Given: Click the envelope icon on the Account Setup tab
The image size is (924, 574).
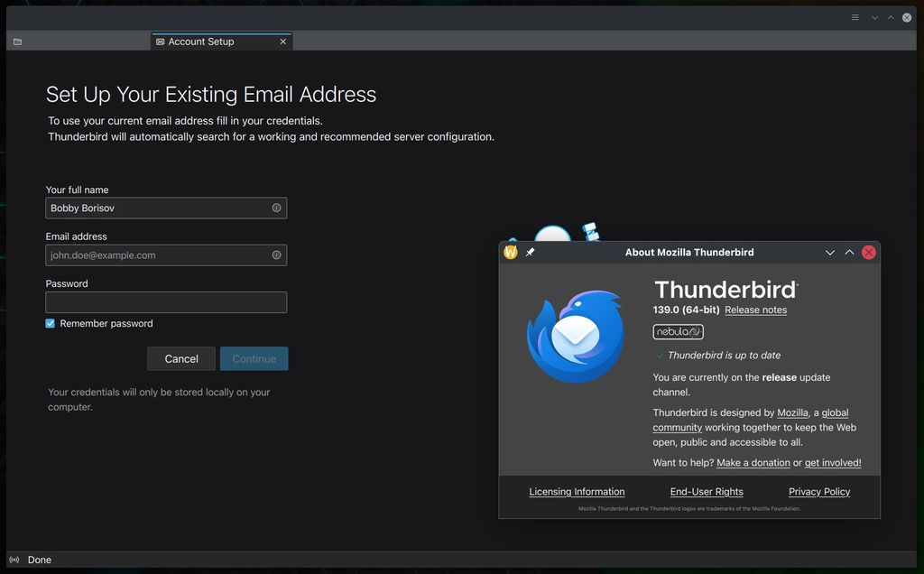Looking at the screenshot, I should click(159, 41).
